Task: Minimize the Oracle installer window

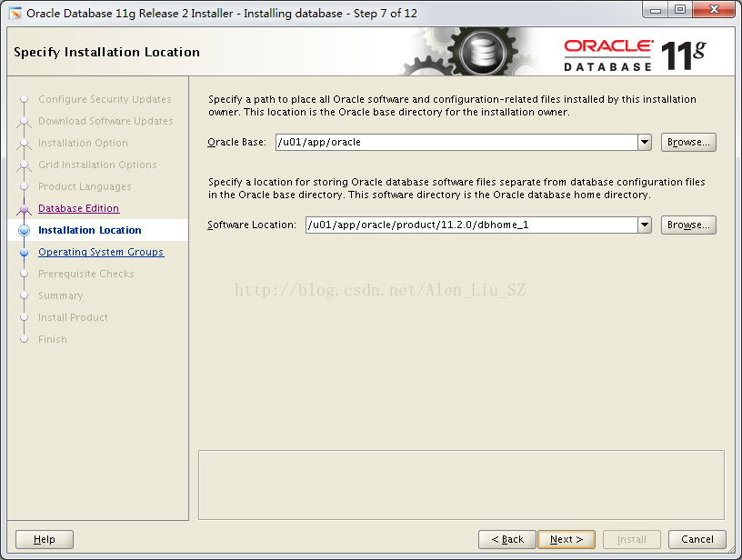Action: coord(656,10)
